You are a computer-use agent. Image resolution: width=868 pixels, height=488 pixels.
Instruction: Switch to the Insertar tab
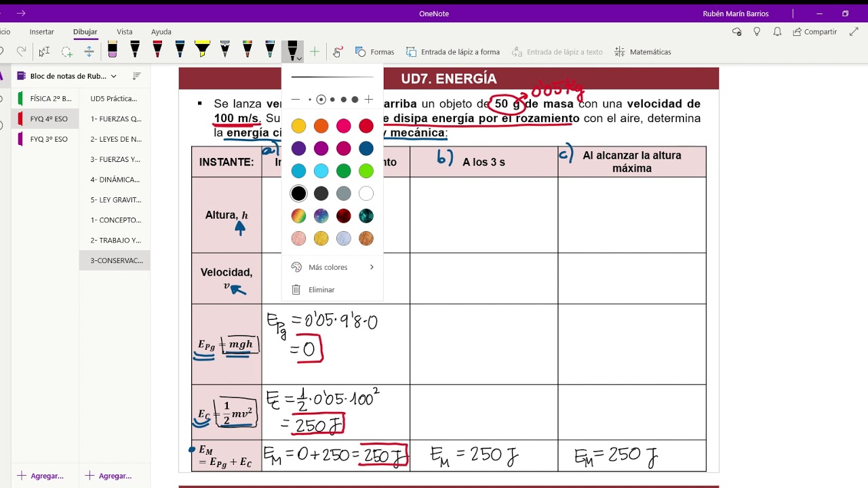pyautogui.click(x=41, y=32)
